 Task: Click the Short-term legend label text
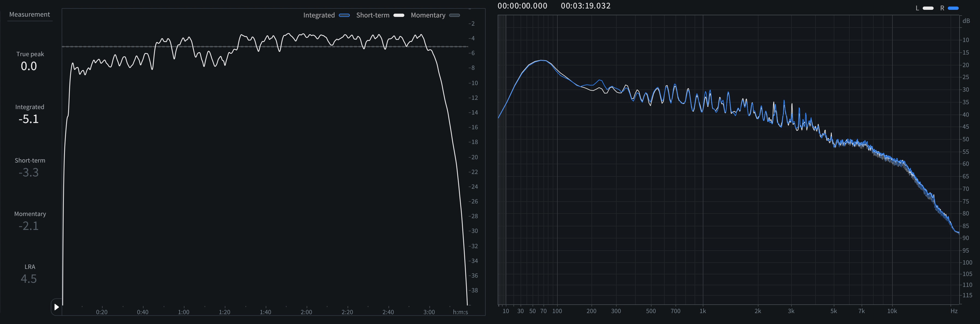pos(373,15)
